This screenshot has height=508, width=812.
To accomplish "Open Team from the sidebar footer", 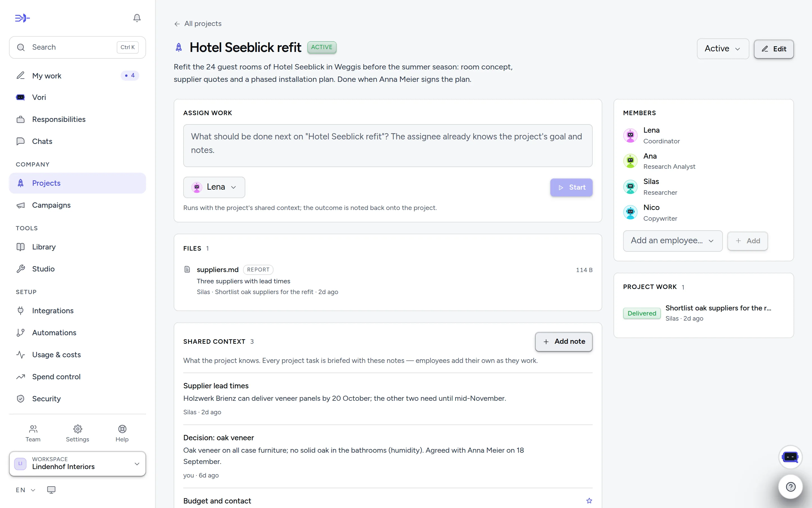I will click(33, 433).
